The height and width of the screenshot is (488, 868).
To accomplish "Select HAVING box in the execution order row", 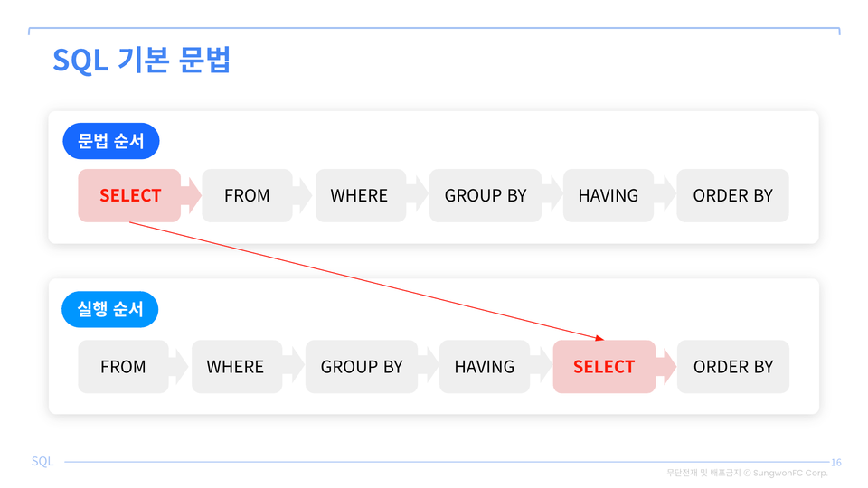I will [x=485, y=367].
